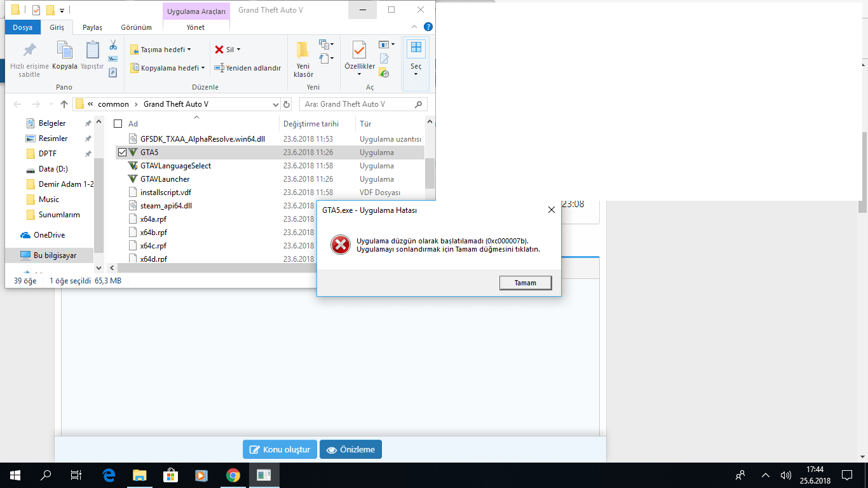Open Google Chrome from the taskbar
868x488 pixels.
233,475
